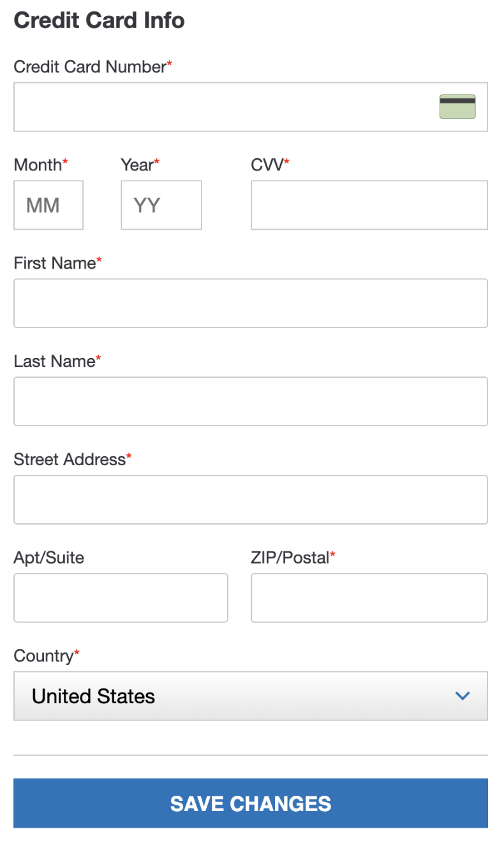
Task: Select the YY year input box
Action: (x=161, y=205)
